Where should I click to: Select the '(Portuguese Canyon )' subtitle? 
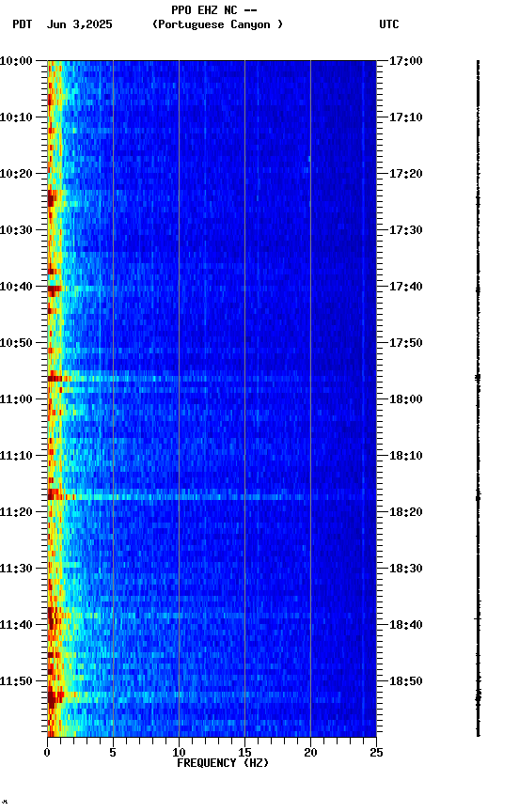pos(217,24)
